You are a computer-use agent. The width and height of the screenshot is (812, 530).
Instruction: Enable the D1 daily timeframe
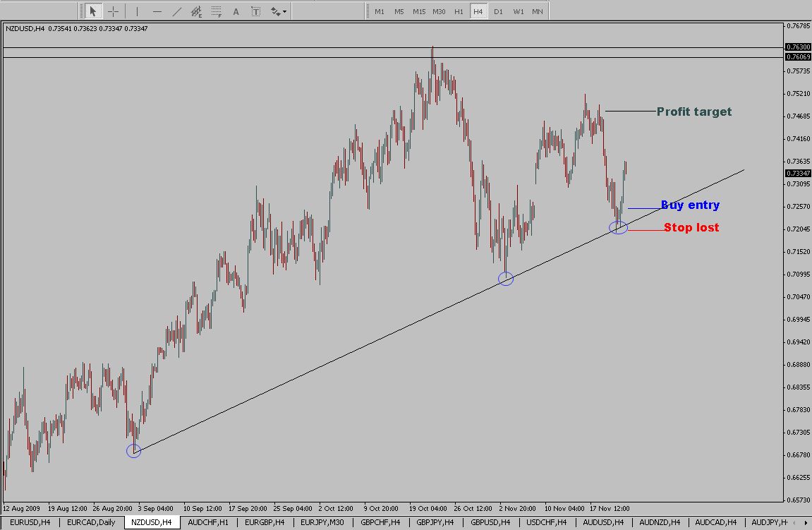coord(498,11)
